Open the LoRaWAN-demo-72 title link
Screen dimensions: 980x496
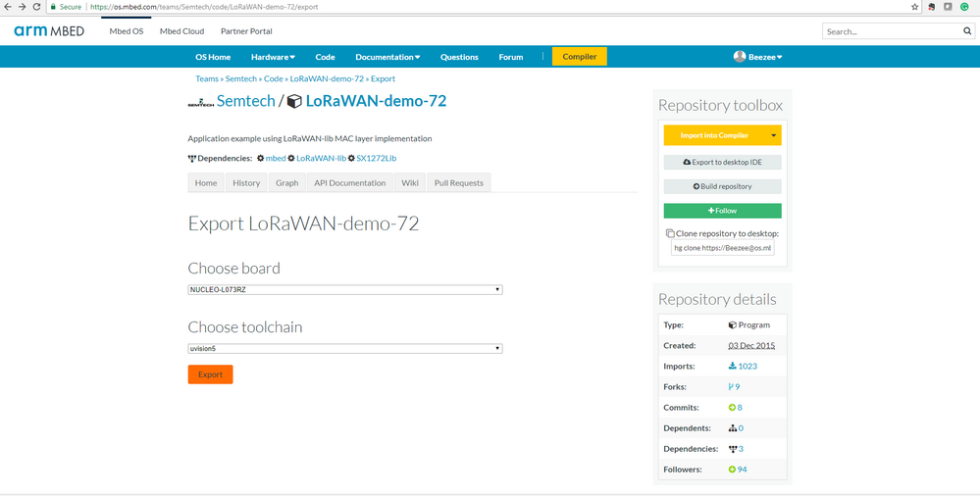coord(376,101)
